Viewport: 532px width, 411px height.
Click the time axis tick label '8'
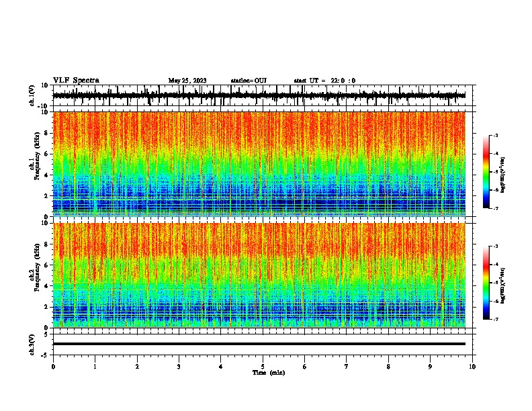pos(388,367)
